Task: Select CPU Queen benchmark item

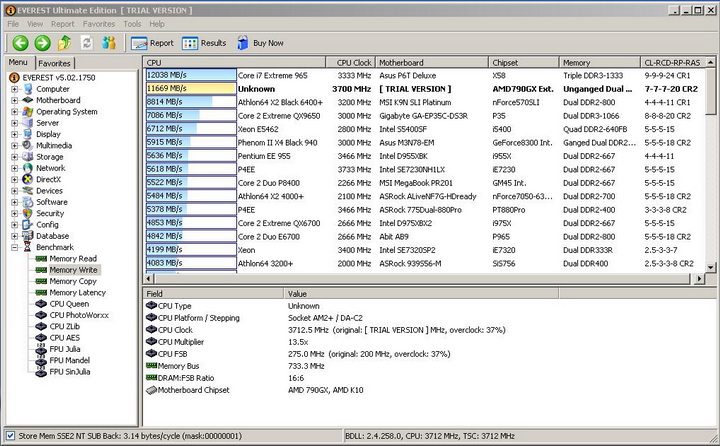Action: point(69,304)
